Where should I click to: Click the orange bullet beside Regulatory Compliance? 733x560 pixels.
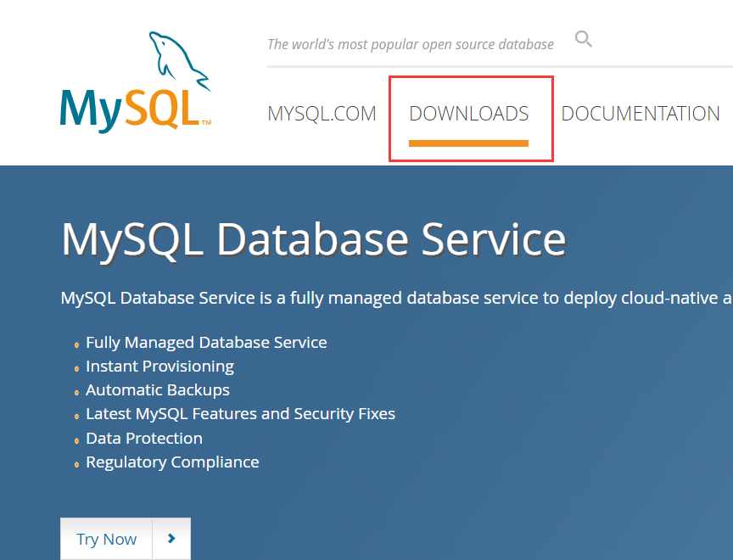(78, 464)
